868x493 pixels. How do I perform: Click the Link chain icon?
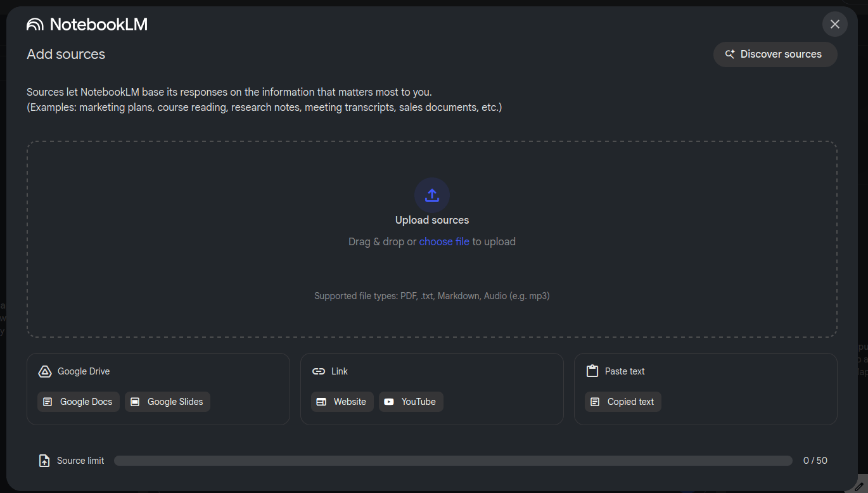319,371
